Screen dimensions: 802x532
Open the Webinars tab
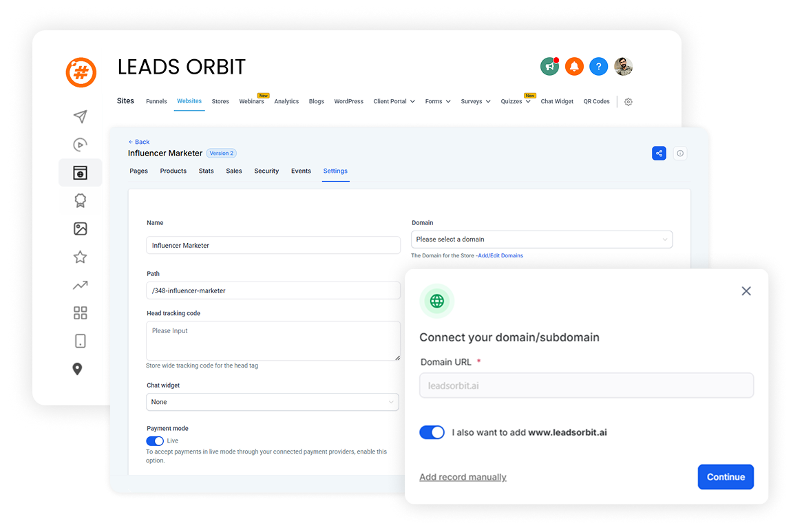click(x=252, y=101)
